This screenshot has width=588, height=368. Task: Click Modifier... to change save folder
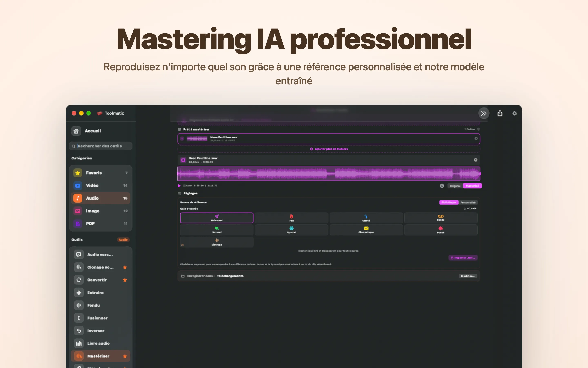(x=468, y=276)
